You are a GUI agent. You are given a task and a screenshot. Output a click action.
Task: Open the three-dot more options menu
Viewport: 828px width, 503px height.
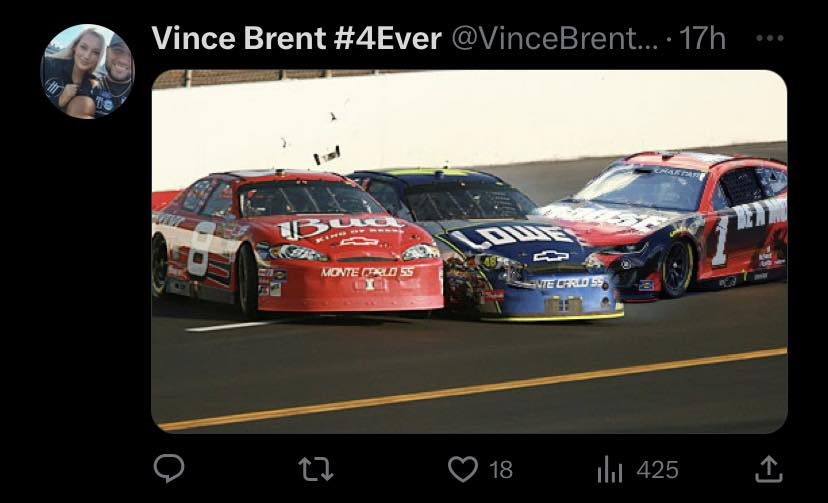769,38
